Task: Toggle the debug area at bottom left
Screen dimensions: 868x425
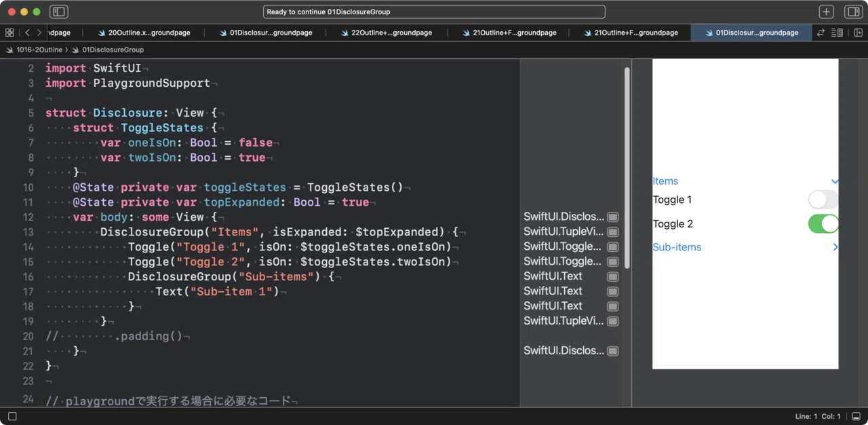Action: tap(12, 416)
